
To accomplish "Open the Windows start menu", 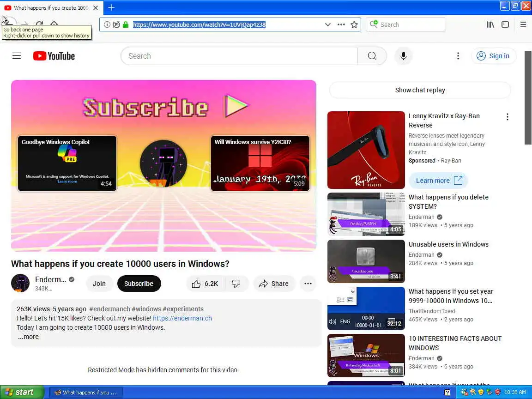I will click(22, 392).
